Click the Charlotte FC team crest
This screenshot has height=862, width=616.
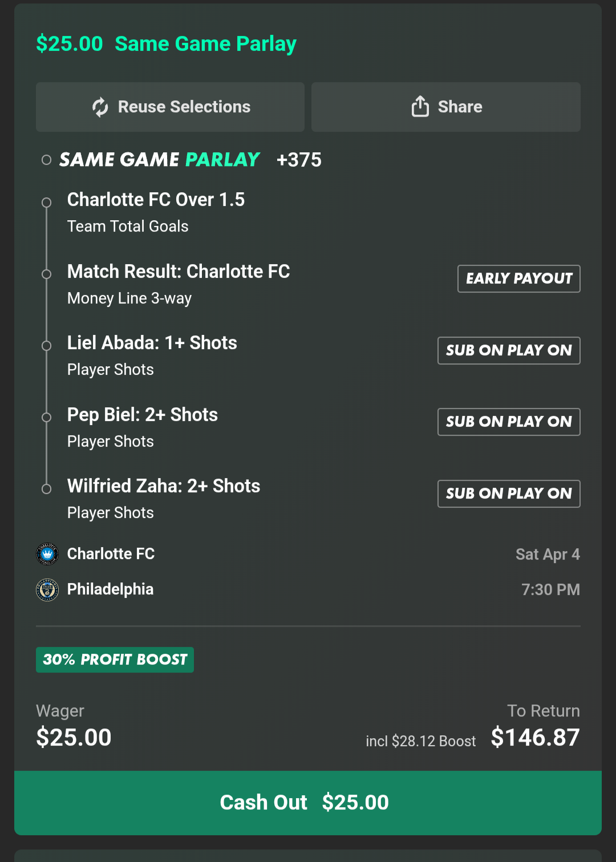[47, 554]
